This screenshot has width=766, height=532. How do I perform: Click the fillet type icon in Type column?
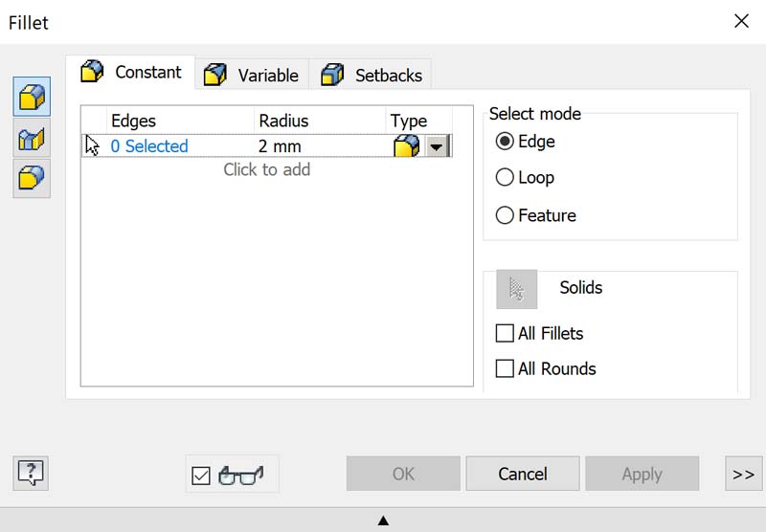click(x=406, y=146)
